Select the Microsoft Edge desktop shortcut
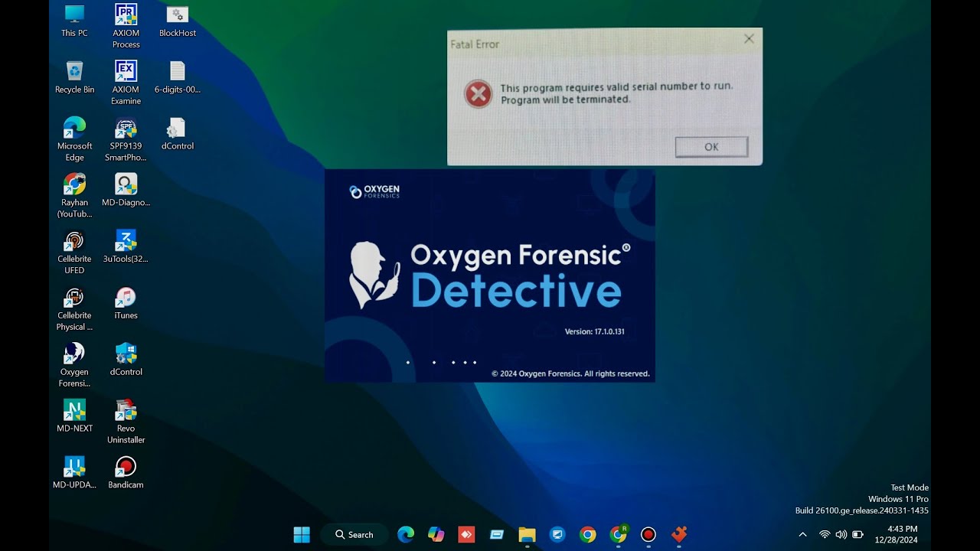Screen dimensions: 980x551 pyautogui.click(x=74, y=139)
